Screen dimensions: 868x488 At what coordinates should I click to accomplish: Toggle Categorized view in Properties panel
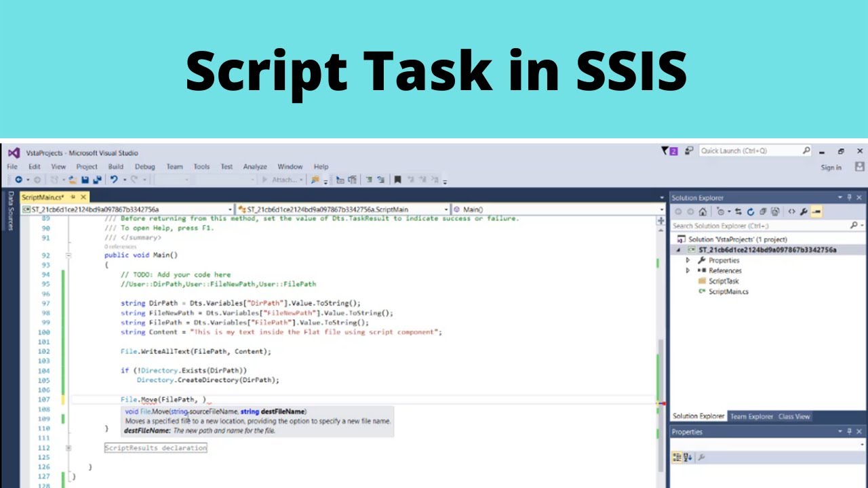click(677, 457)
